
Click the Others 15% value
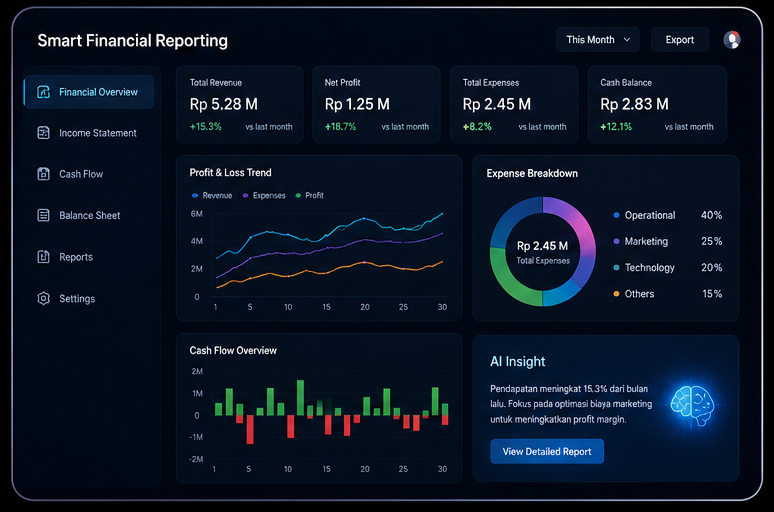point(712,294)
